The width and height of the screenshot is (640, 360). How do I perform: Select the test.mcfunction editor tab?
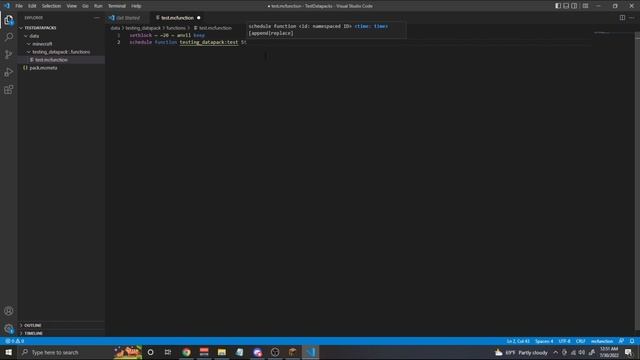pos(177,18)
